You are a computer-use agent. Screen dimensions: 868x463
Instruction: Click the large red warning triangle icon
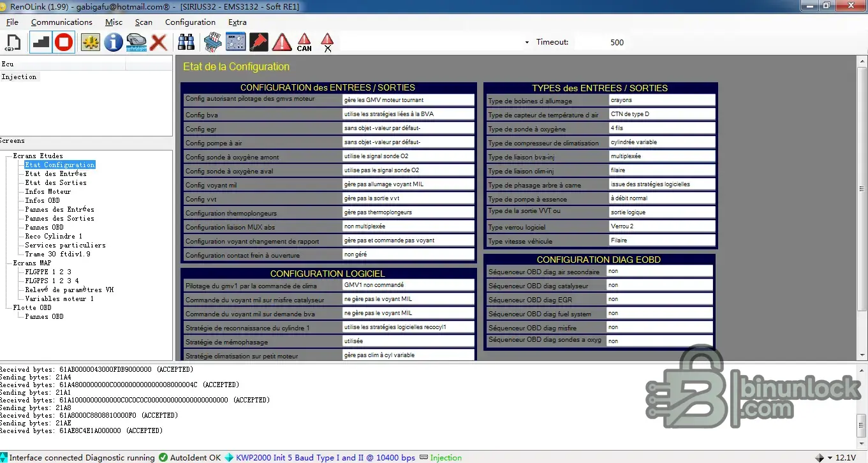click(x=282, y=43)
